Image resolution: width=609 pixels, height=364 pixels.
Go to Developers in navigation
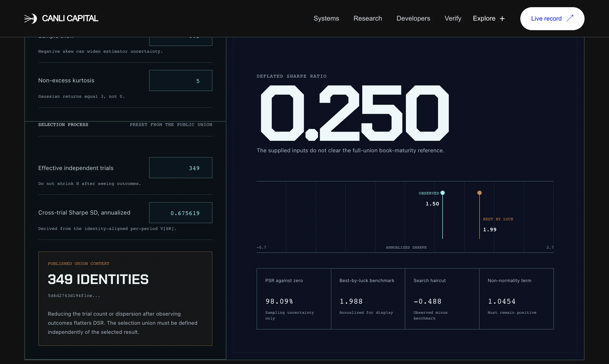click(x=413, y=18)
